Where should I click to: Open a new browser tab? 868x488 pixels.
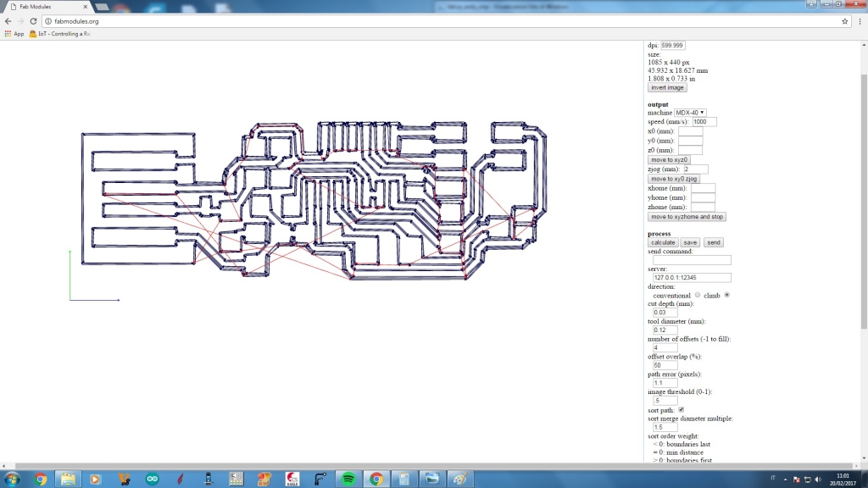[102, 7]
